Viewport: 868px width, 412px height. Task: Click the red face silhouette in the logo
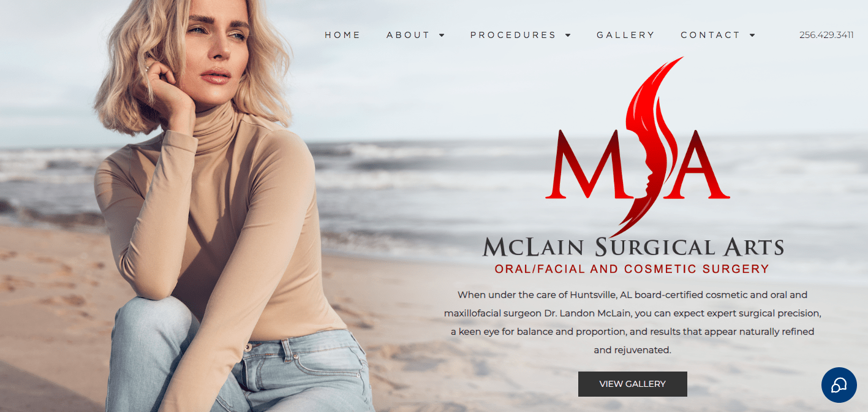tap(648, 147)
